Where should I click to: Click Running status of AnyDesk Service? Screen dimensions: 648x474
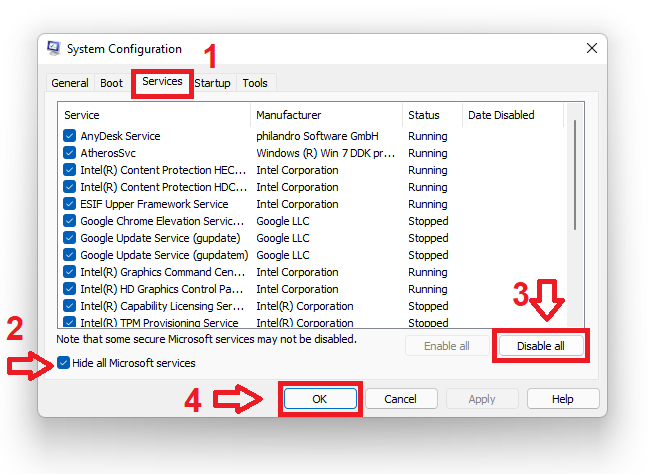pos(428,136)
